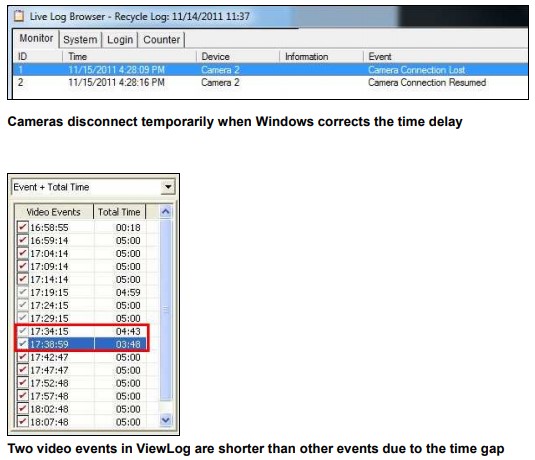Toggle checkbox for event 17:29:15
The width and height of the screenshot is (535, 460).
tap(23, 318)
